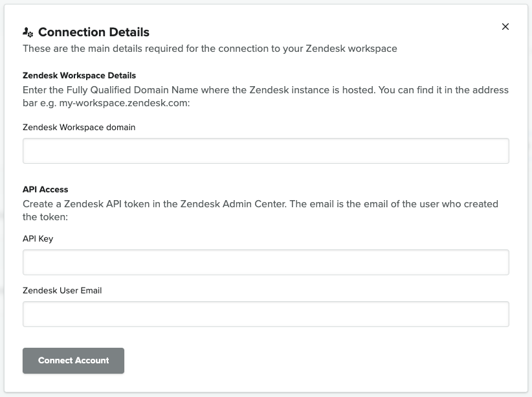Click the subtitle about main connection details
This screenshot has width=532, height=397.
coord(210,49)
